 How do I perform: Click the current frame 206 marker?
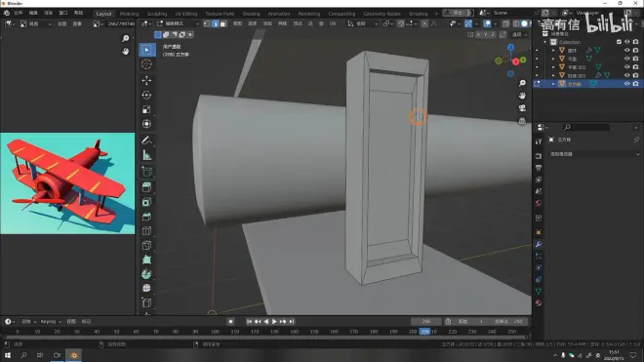(x=424, y=332)
